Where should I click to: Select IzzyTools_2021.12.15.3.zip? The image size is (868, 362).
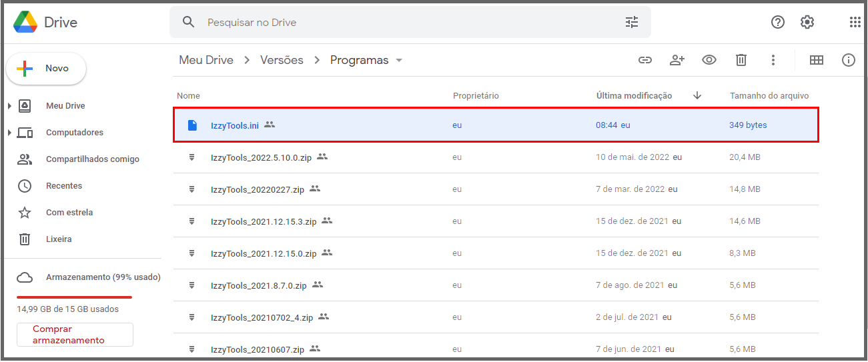click(x=496, y=221)
